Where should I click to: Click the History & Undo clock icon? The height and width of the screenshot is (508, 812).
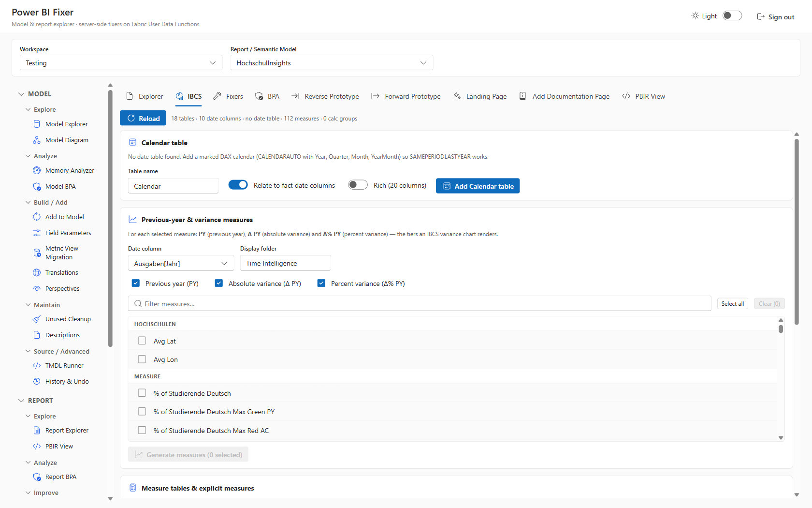tap(37, 381)
